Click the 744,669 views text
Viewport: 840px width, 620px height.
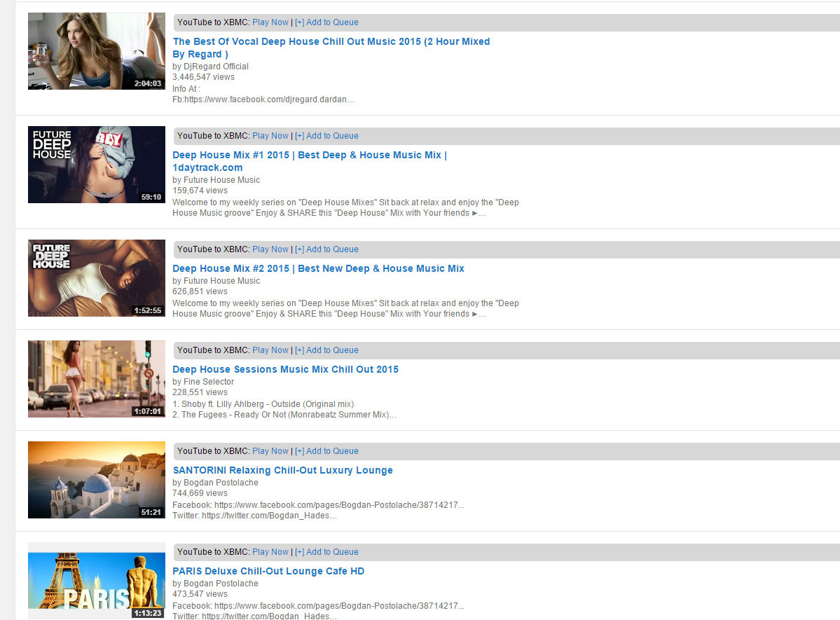(200, 493)
